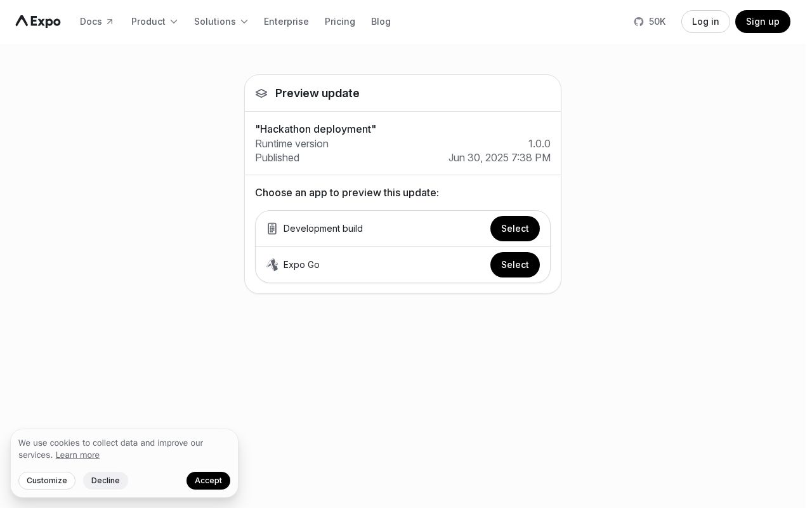Image resolution: width=812 pixels, height=508 pixels.
Task: Expand the Solutions menu
Action: point(221,22)
